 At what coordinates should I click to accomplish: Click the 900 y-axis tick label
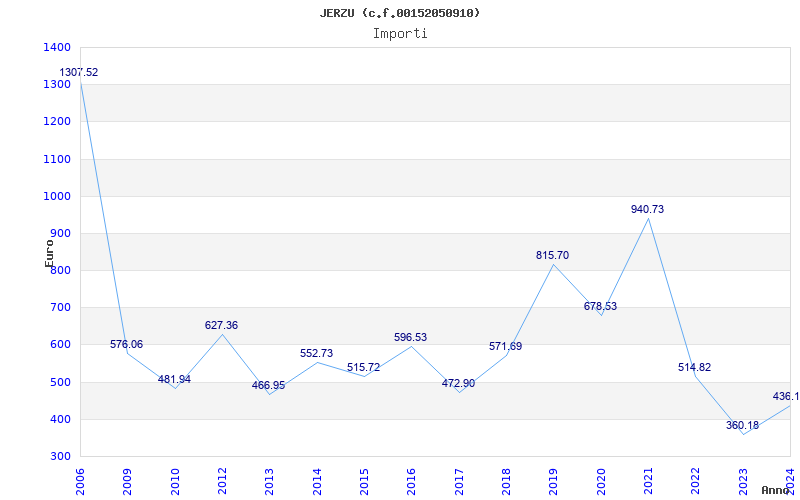pyautogui.click(x=60, y=234)
